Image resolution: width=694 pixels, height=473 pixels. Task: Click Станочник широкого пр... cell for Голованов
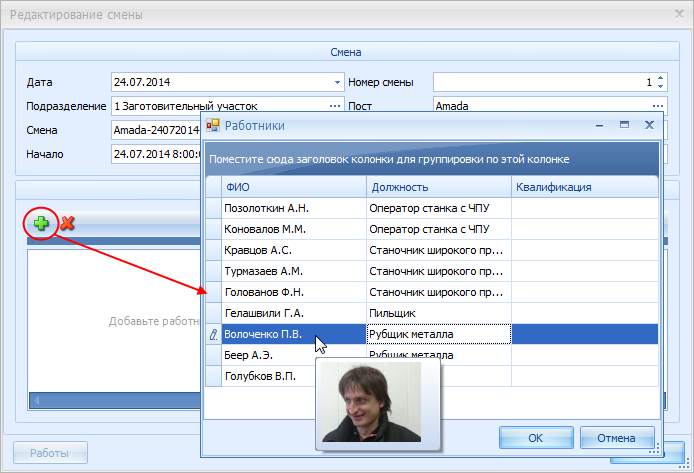click(439, 292)
